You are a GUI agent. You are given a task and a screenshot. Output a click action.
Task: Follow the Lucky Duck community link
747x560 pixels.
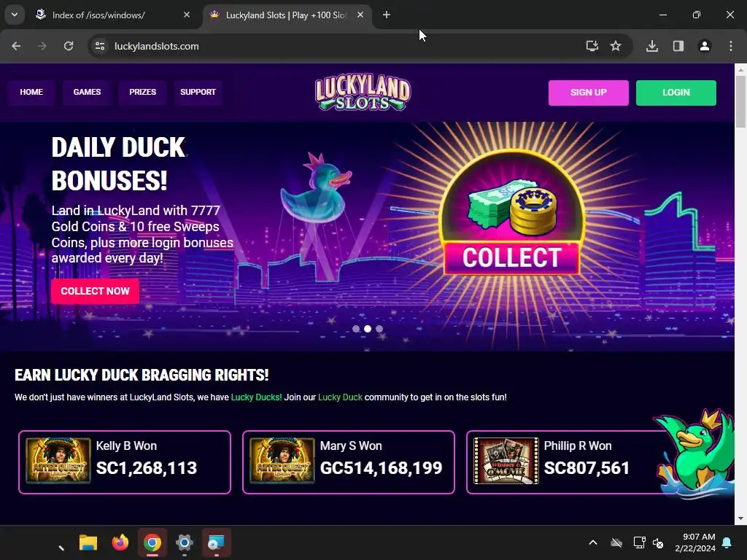tap(340, 397)
